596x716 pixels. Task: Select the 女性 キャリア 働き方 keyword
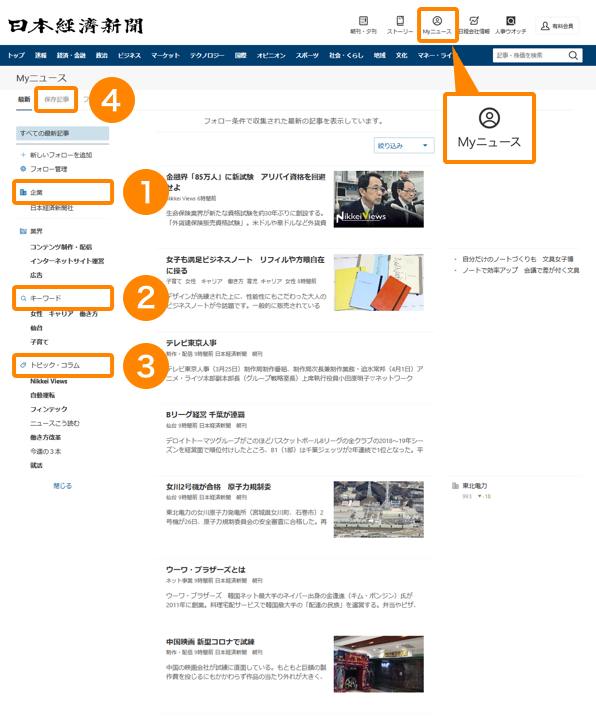64,314
